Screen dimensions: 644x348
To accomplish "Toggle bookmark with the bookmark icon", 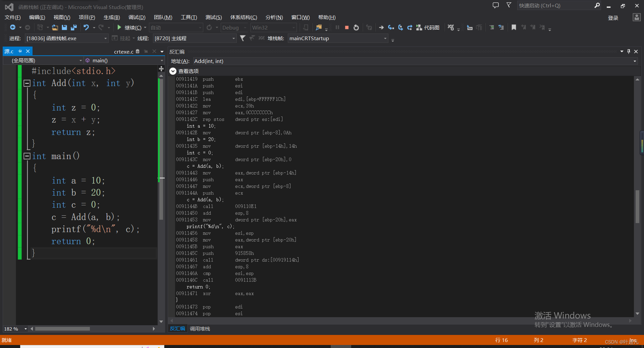I will point(514,27).
